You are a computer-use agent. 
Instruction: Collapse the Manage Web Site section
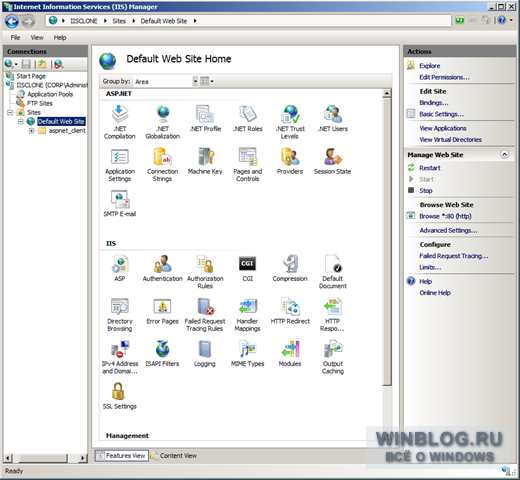pyautogui.click(x=505, y=154)
